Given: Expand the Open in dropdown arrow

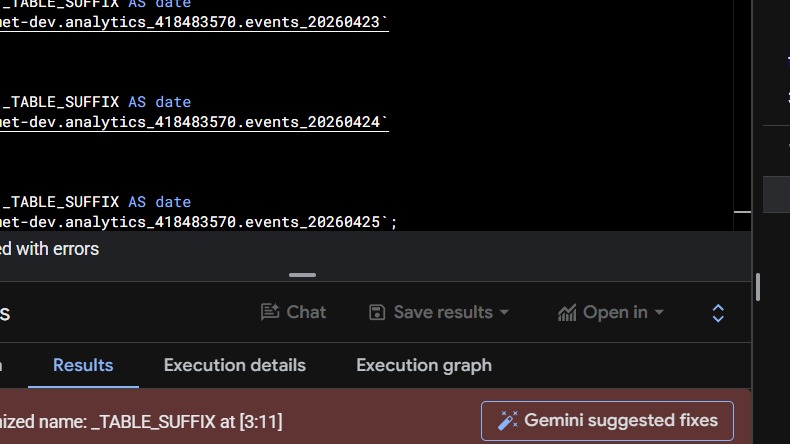Looking at the screenshot, I should coord(659,312).
